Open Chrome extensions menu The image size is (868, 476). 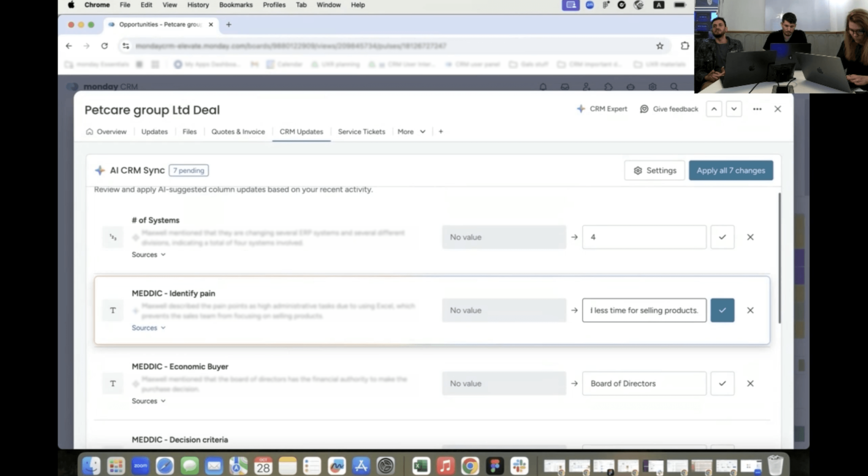685,46
